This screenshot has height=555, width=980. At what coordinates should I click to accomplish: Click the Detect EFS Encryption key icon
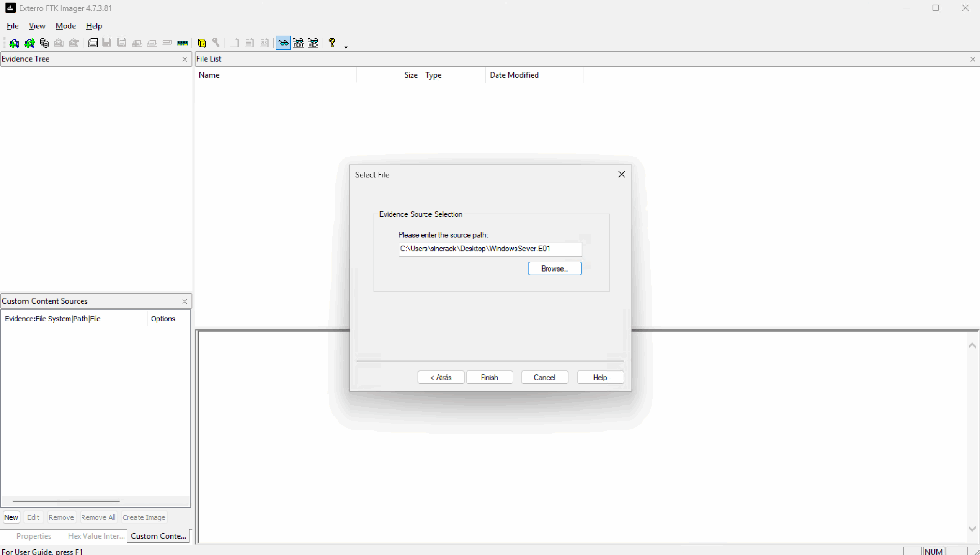[216, 43]
